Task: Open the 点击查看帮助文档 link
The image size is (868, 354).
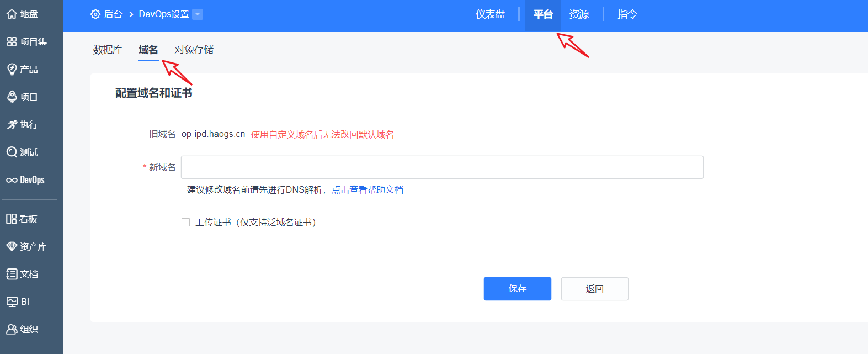Action: point(368,190)
